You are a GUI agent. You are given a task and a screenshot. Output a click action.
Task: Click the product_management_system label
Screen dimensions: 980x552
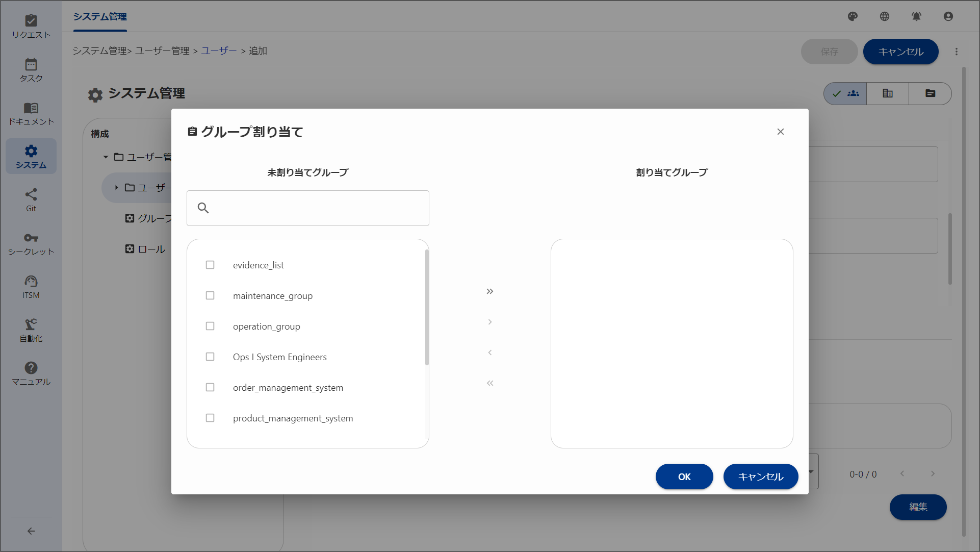293,418
